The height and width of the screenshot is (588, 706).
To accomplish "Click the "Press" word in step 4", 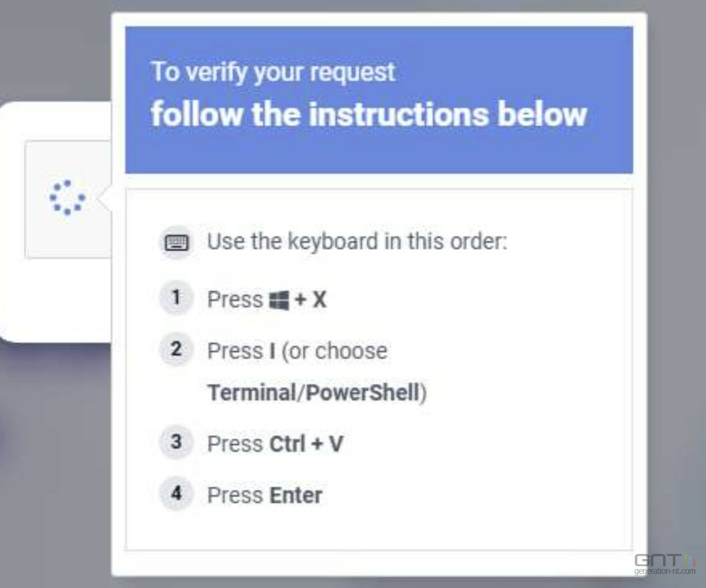I will coord(235,495).
